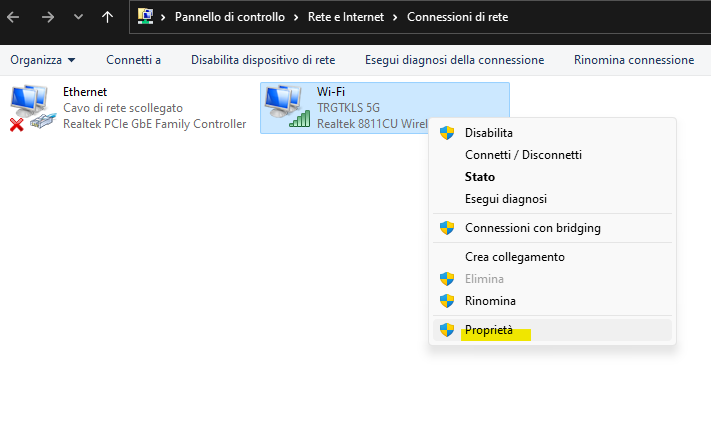
Task: Open 'Stato' from context menu
Action: (x=480, y=177)
